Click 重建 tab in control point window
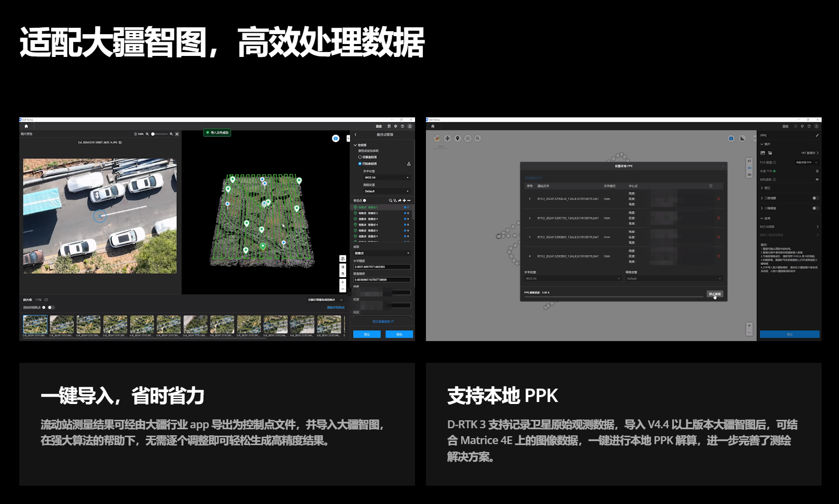 379,126
